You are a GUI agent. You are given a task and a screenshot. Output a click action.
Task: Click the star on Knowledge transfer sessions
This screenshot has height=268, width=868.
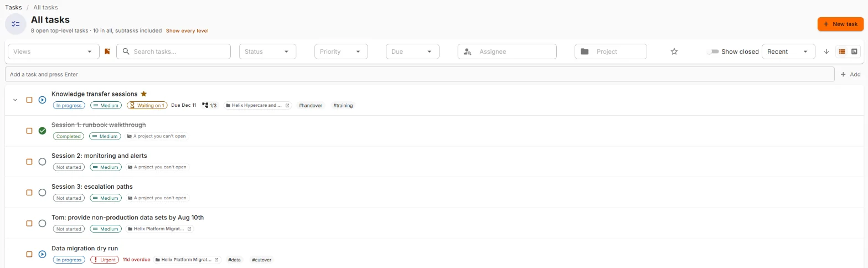(144, 94)
